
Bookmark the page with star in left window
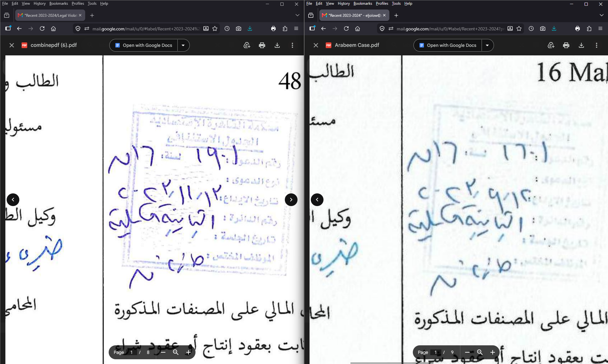pos(215,28)
